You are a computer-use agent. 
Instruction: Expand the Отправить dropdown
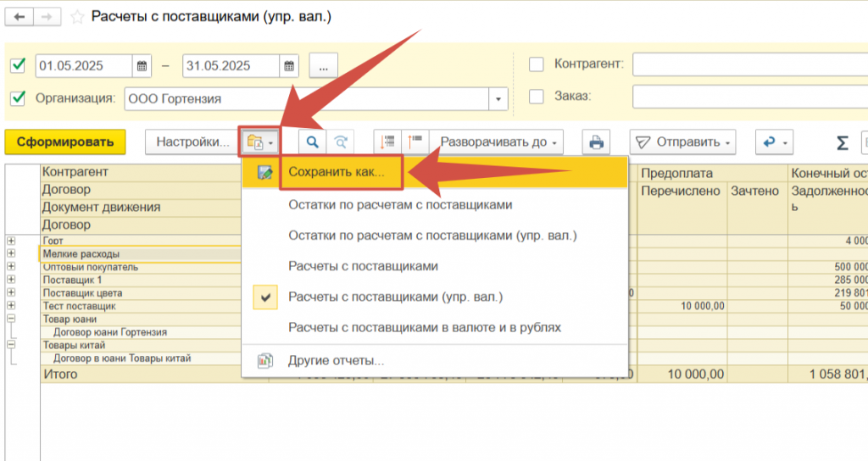[x=682, y=142]
